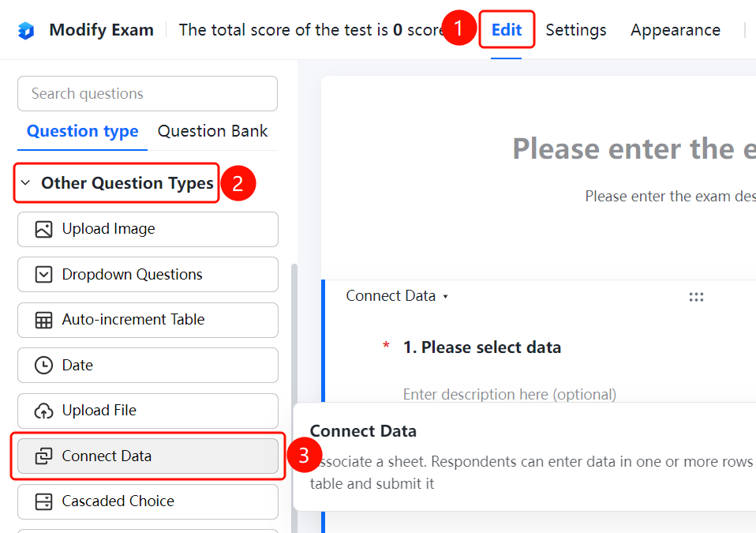The height and width of the screenshot is (533, 756).
Task: Click the Cascaded Choice icon
Action: point(43,501)
